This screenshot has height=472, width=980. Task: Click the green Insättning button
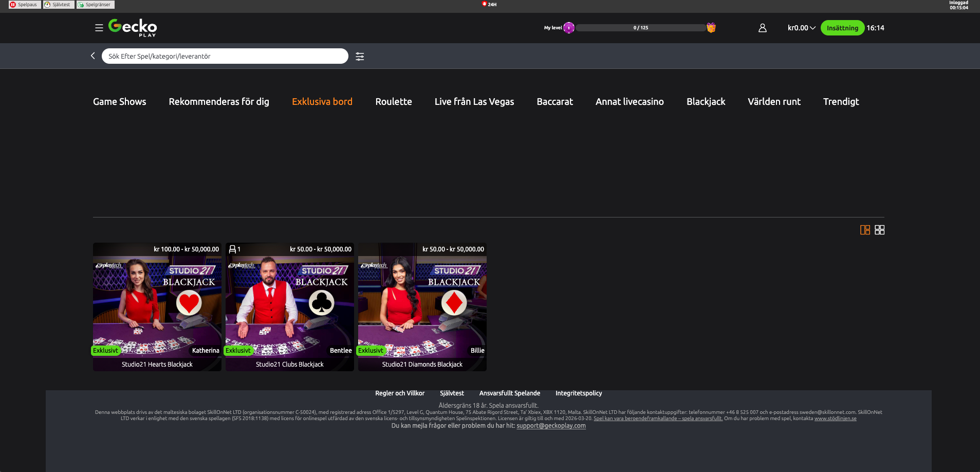[x=842, y=28]
